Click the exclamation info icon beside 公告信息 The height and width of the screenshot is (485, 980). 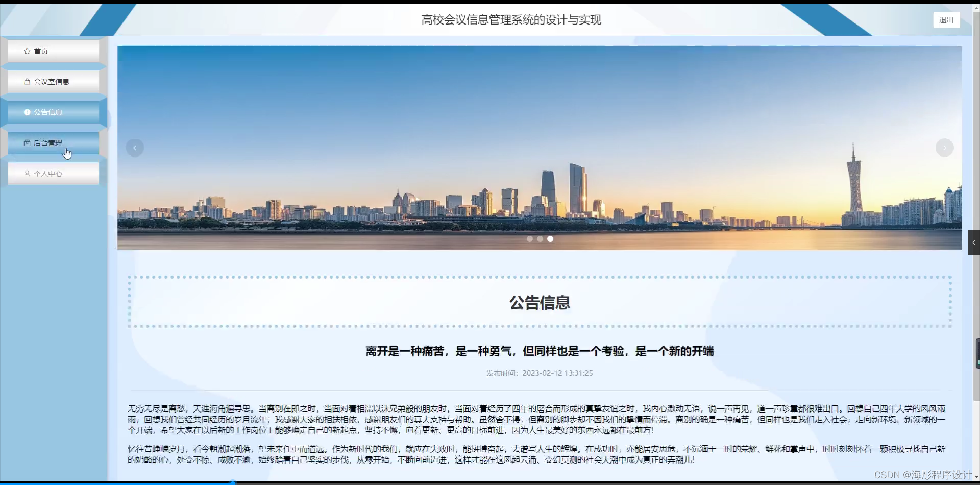point(27,112)
